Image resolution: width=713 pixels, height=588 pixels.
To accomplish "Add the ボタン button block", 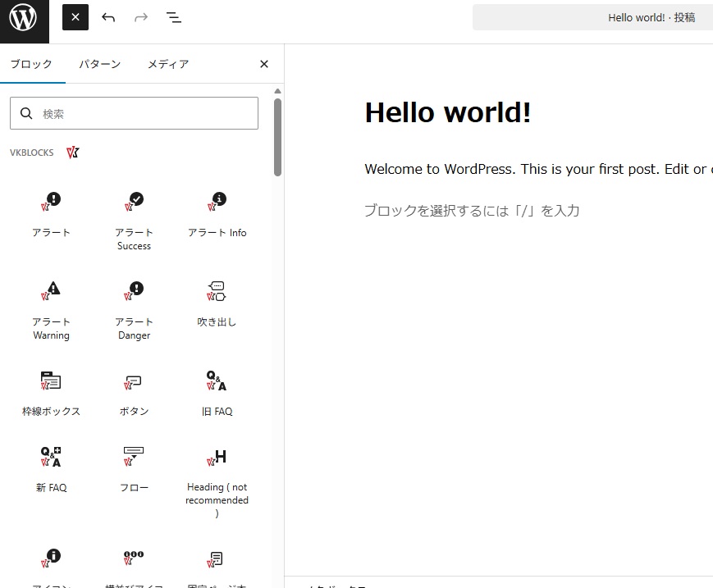I will (134, 392).
